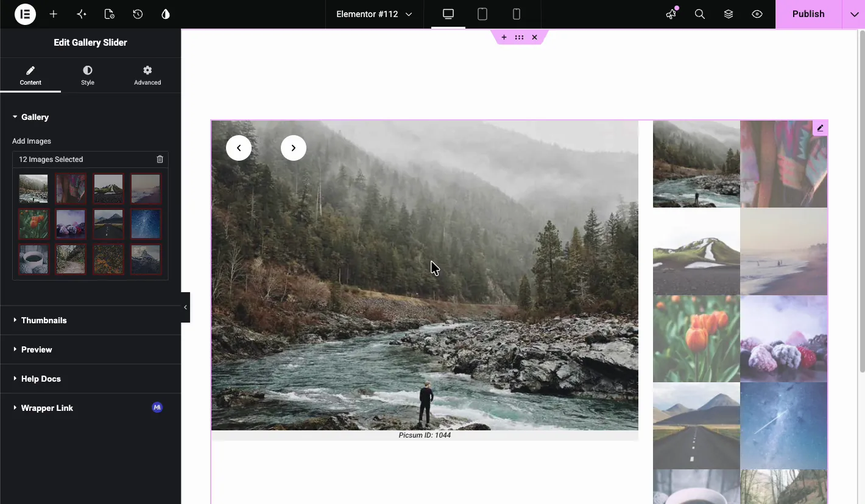Screen dimensions: 865x504
Task: Go to the next slide arrow
Action: tap(294, 148)
